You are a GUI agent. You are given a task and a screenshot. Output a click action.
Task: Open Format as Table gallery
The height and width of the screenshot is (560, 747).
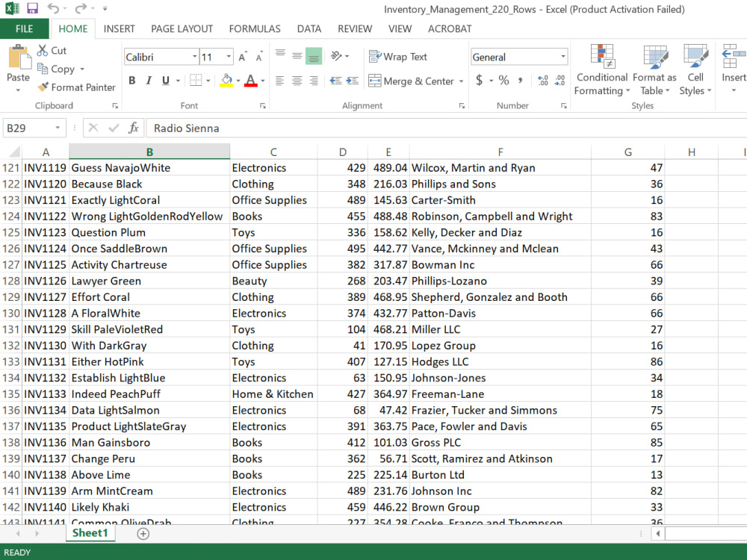(654, 69)
